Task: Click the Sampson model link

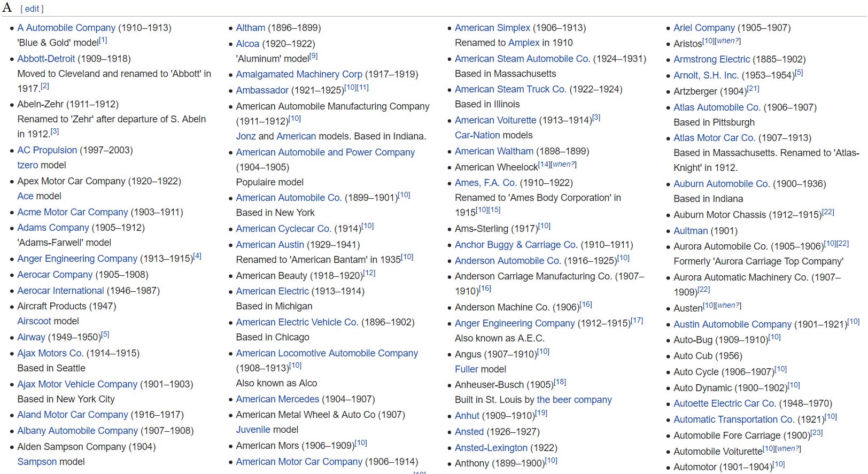Action: click(37, 462)
